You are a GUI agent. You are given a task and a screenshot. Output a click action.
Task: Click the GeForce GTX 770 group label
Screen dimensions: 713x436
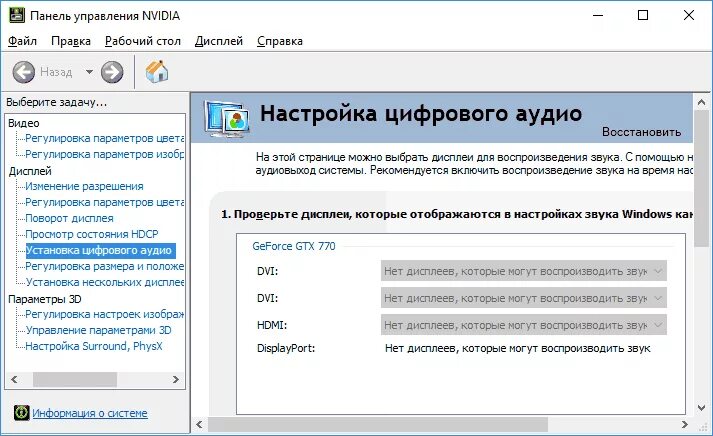coord(294,246)
